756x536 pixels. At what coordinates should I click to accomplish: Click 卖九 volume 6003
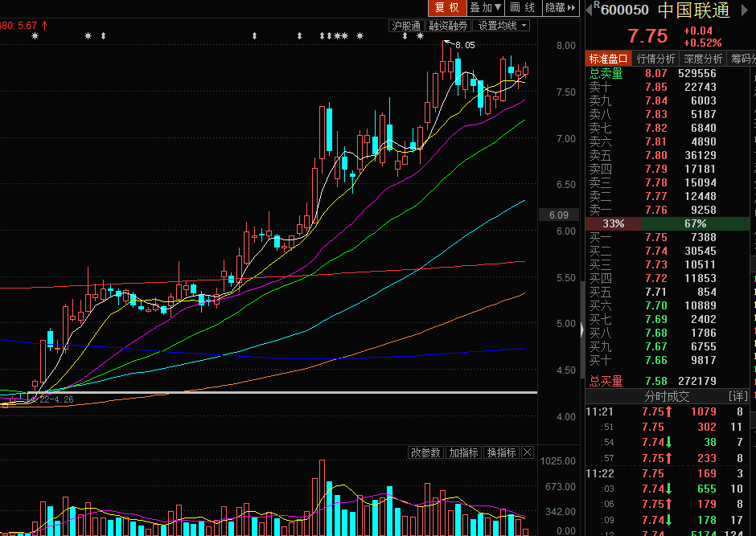point(704,100)
